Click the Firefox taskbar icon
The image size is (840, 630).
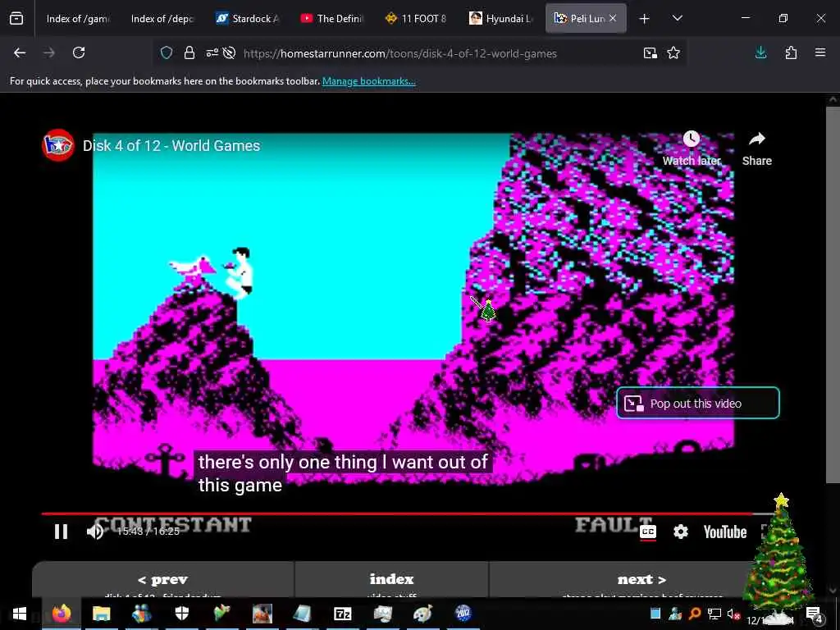pos(61,614)
